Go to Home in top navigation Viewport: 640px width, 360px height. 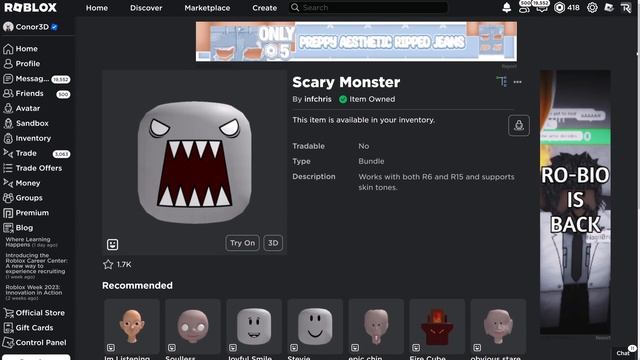(x=97, y=8)
